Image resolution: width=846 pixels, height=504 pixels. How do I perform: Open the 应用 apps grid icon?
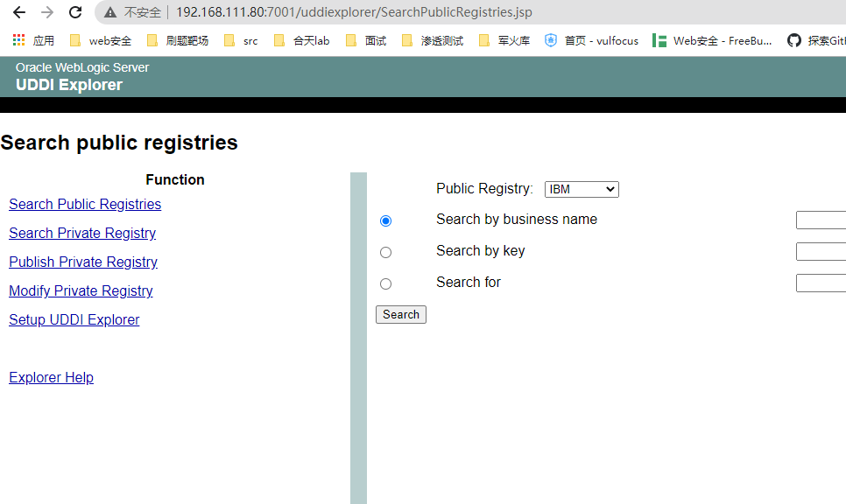pos(19,40)
